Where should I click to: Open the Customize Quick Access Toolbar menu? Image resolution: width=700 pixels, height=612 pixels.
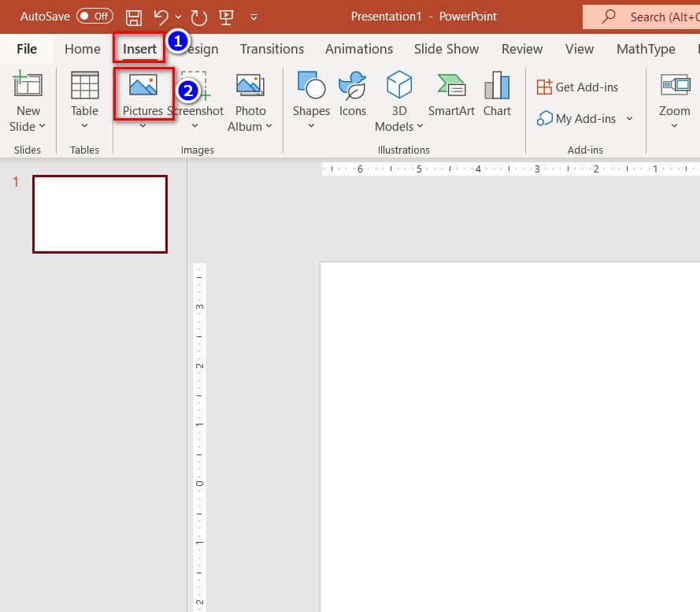(x=254, y=17)
